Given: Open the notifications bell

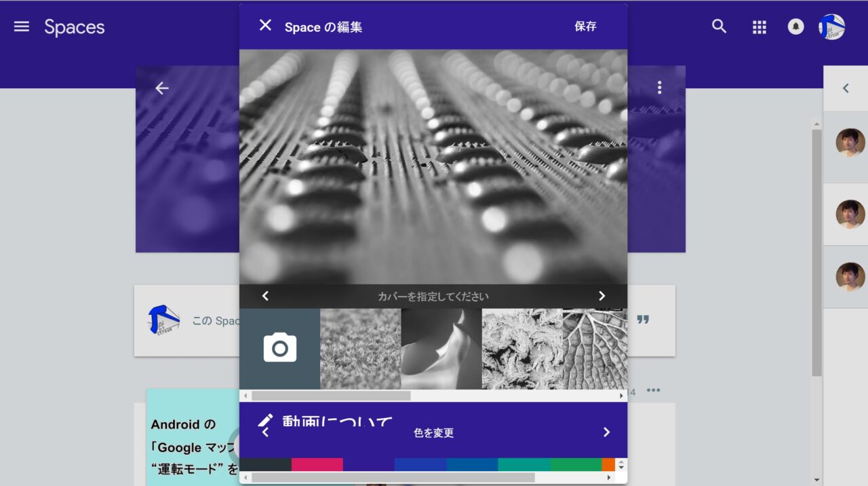Looking at the screenshot, I should pos(795,26).
